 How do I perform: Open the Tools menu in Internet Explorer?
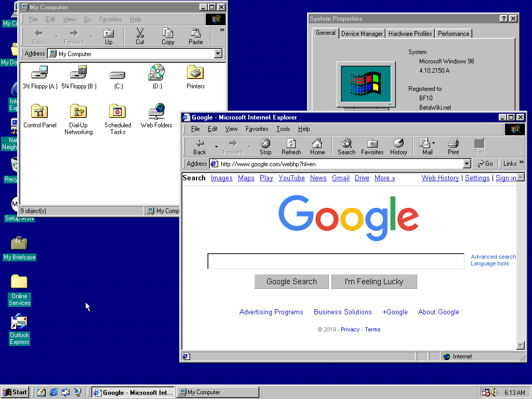[x=283, y=129]
